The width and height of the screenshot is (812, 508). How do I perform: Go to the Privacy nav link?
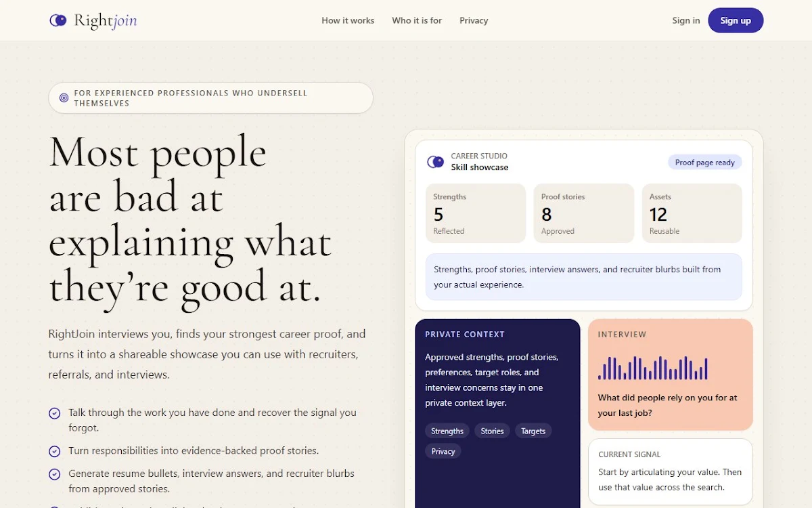pyautogui.click(x=474, y=20)
